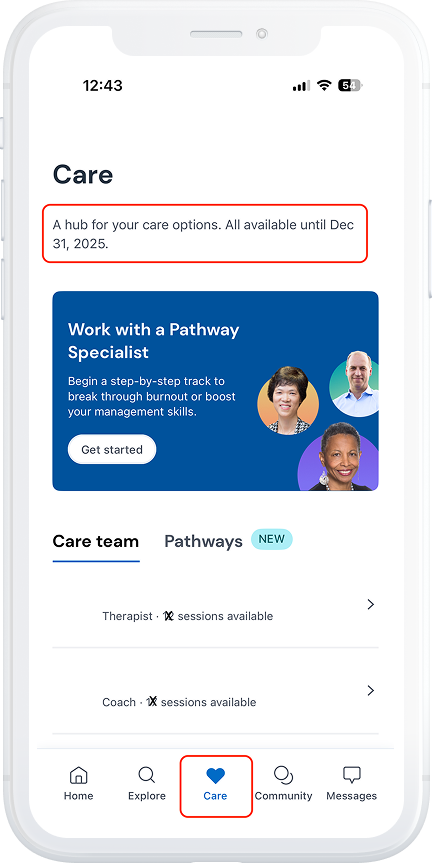Switch to the Pathways tab
432x863 pixels.
click(204, 542)
